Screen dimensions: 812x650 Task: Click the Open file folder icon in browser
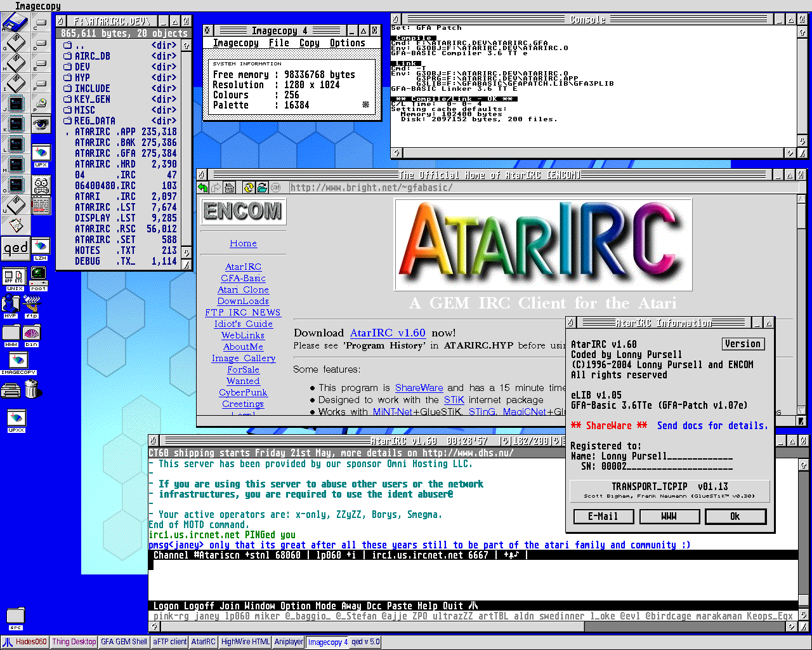tap(262, 187)
